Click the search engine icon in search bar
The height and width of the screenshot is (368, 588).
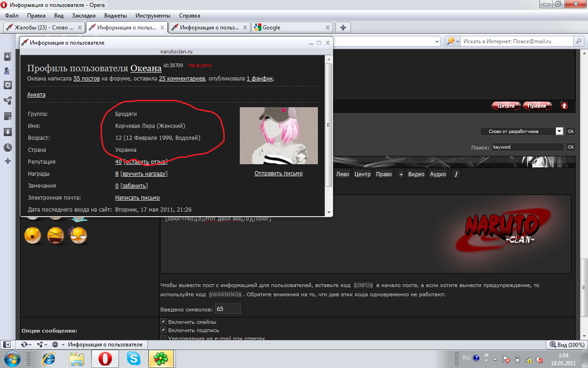click(x=450, y=41)
